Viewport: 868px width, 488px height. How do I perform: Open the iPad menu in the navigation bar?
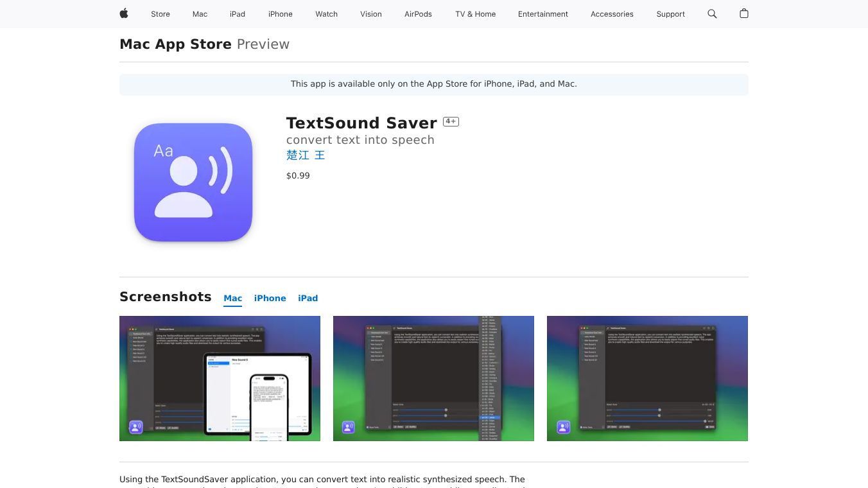[238, 14]
